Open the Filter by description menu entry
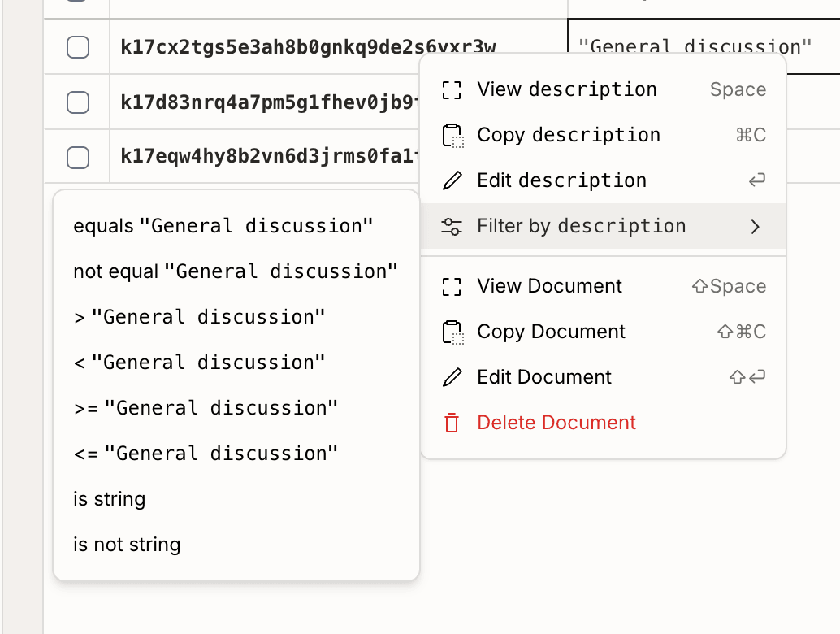 604,226
